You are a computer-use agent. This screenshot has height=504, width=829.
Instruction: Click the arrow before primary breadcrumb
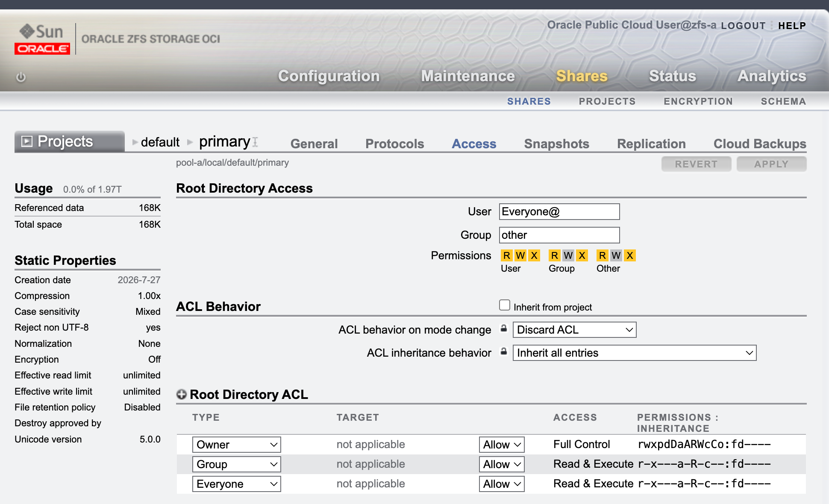coord(190,142)
